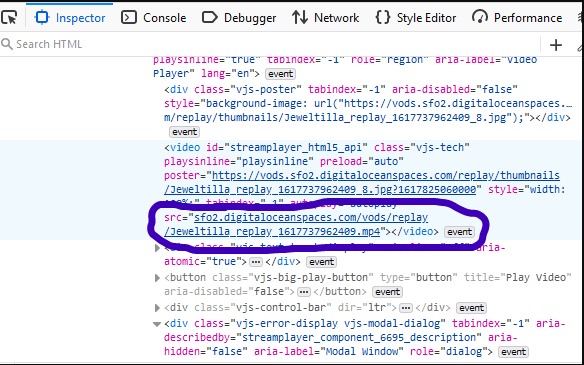
Task: Expand the vjs-control-bar div node
Action: click(157, 308)
